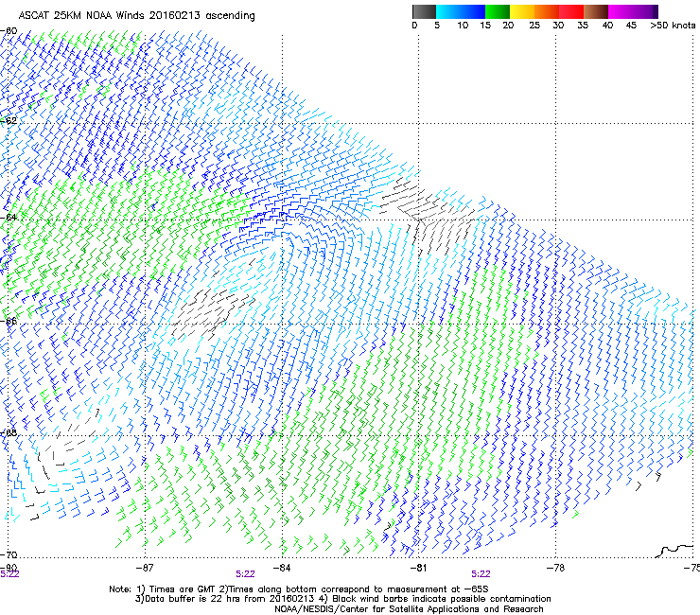Click the red 30-35 knots color segment

(571, 11)
